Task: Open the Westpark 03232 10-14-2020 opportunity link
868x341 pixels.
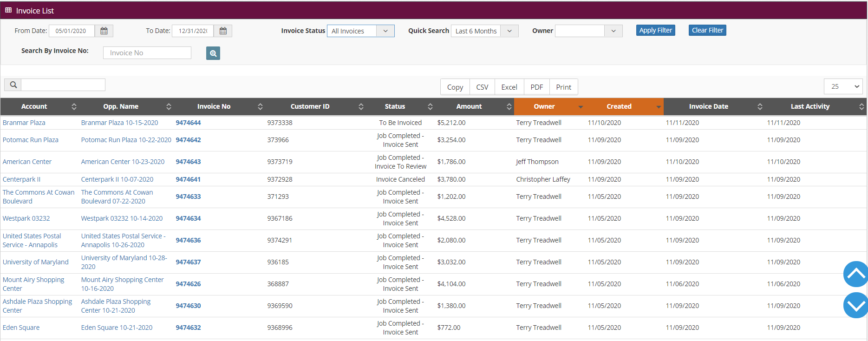Action: (122, 218)
